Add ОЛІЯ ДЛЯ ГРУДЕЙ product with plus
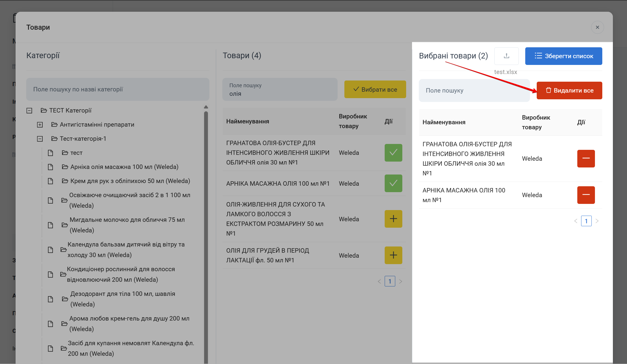The image size is (627, 364). click(x=393, y=255)
